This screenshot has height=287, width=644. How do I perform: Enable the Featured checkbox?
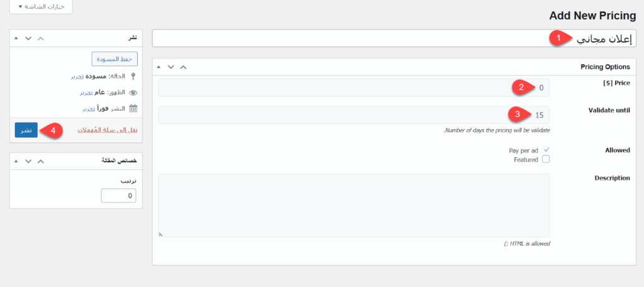pyautogui.click(x=546, y=160)
